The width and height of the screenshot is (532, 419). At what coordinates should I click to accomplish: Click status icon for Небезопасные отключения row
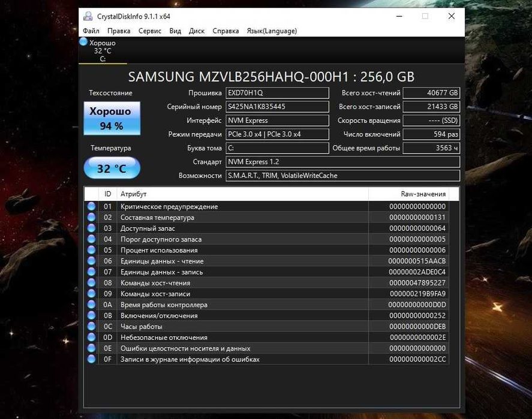91,337
